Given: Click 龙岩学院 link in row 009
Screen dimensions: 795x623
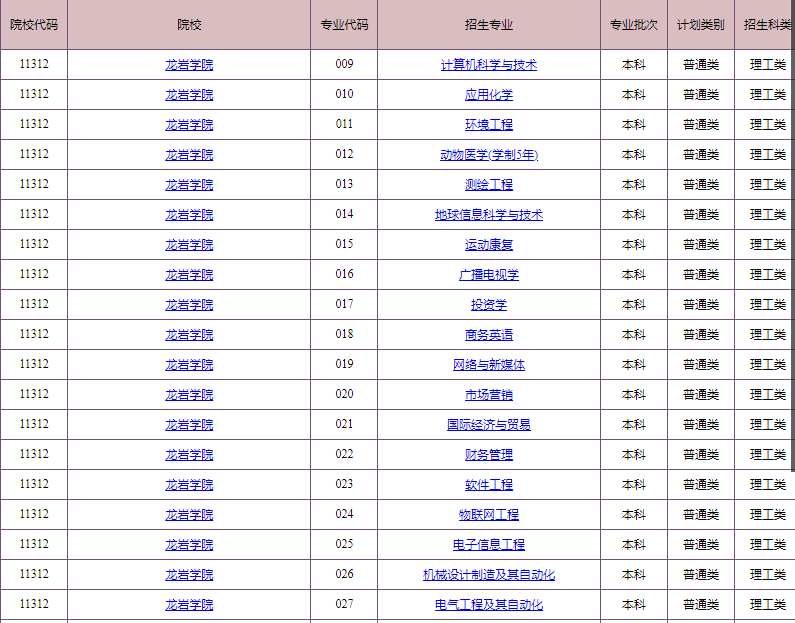Looking at the screenshot, I should pos(189,65).
